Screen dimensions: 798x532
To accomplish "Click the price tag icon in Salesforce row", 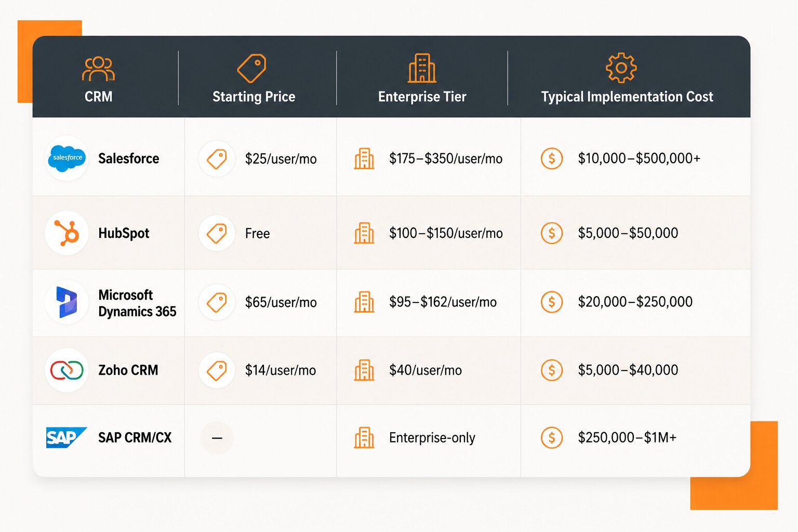I will coord(217,158).
